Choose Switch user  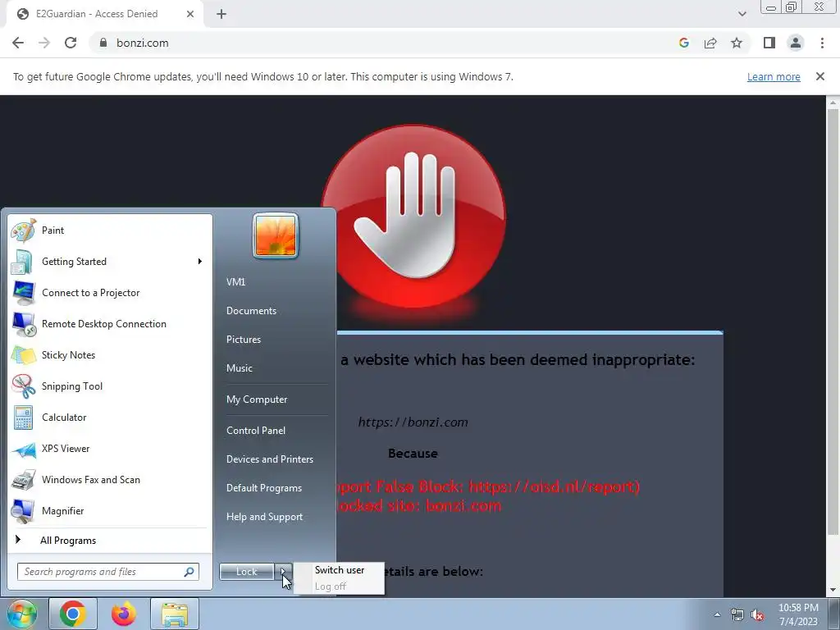pyautogui.click(x=340, y=570)
